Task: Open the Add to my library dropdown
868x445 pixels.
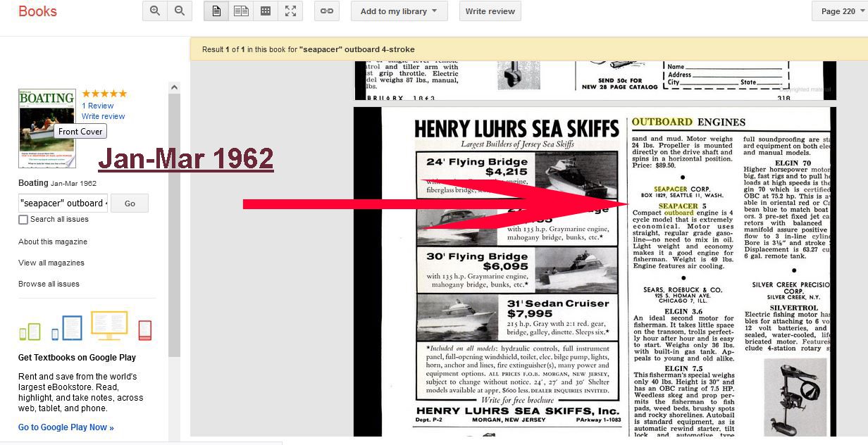Action: 399,11
